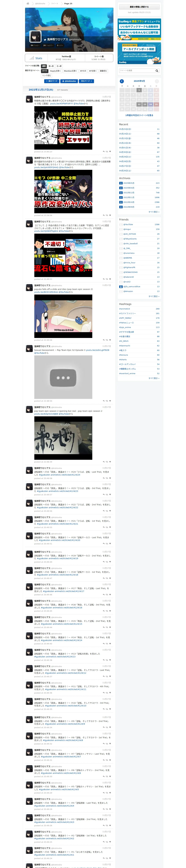186x868 pixels.
Task: Select the すべて tweet filter
Action: (x=45, y=71)
